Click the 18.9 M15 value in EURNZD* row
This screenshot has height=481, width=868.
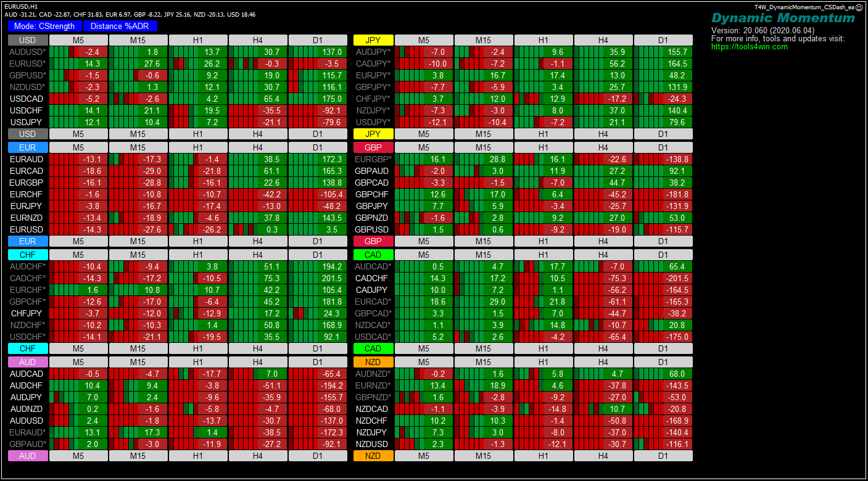[x=497, y=385]
